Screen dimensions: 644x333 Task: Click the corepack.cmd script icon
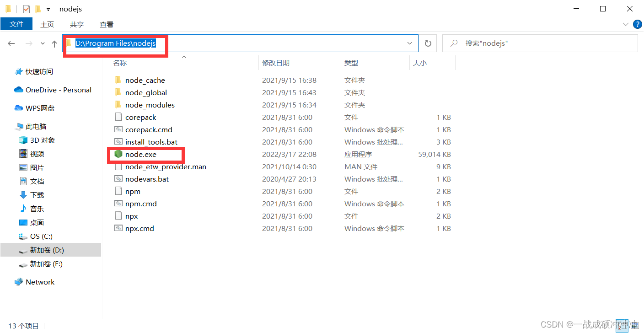(118, 129)
